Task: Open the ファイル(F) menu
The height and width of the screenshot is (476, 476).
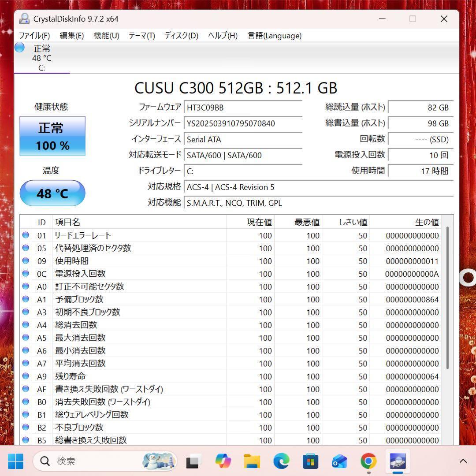Action: (34, 36)
